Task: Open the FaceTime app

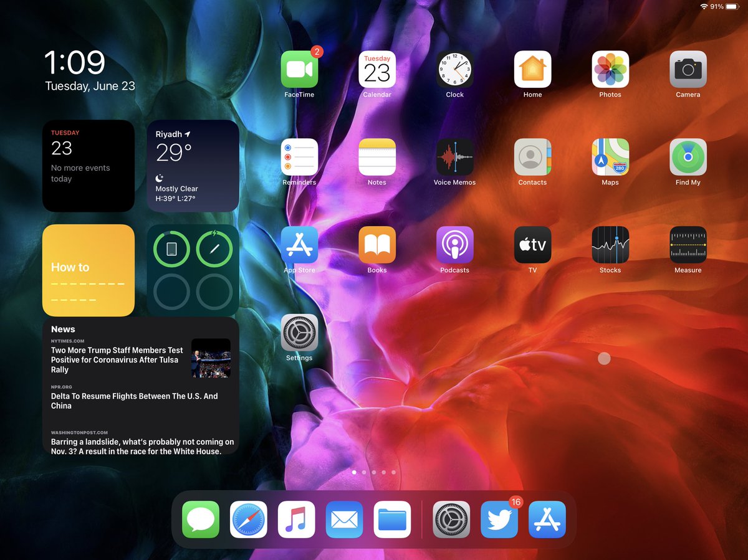Action: 299,69
